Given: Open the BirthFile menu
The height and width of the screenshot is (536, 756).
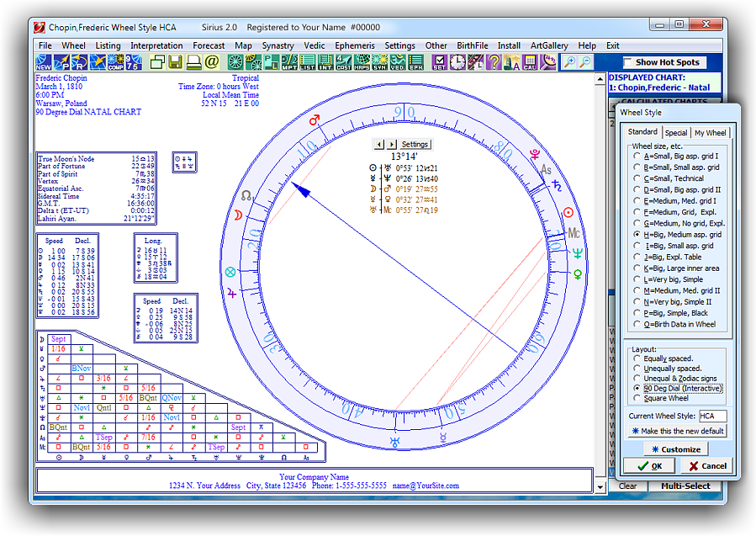Looking at the screenshot, I should click(473, 45).
